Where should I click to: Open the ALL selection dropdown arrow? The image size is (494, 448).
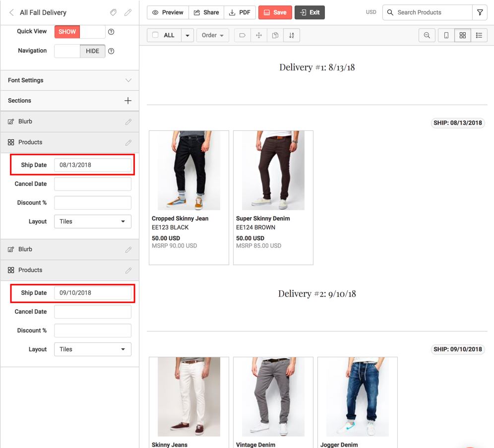[187, 35]
